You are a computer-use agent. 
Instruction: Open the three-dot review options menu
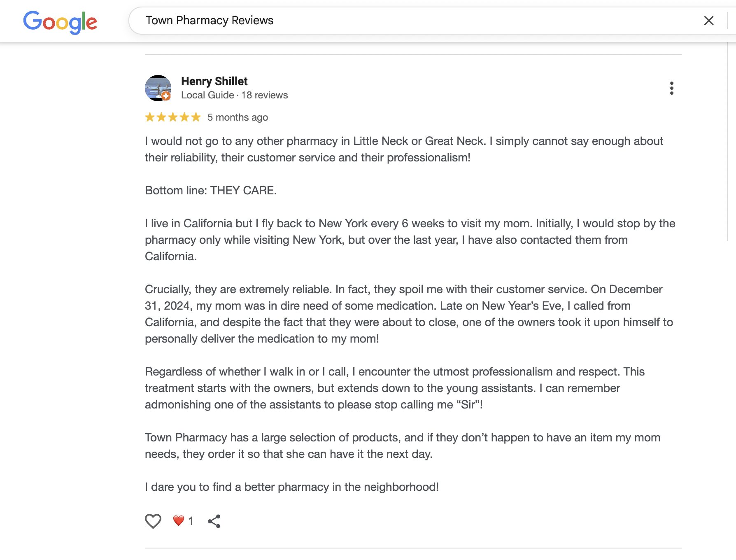[671, 88]
